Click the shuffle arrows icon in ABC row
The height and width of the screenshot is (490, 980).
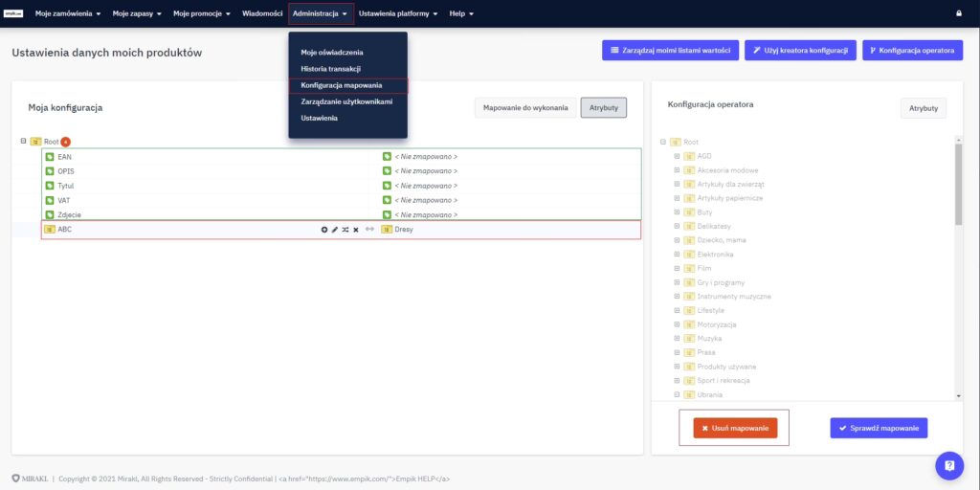[345, 230]
